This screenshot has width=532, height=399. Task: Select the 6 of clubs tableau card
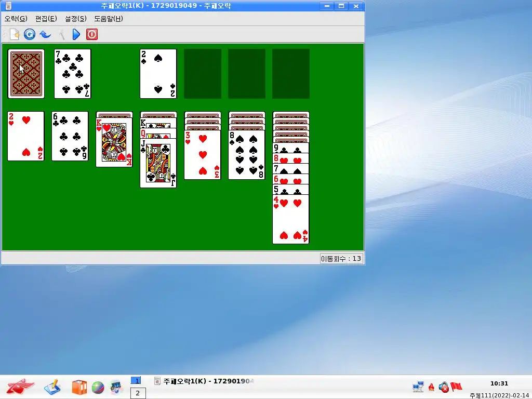coord(70,136)
